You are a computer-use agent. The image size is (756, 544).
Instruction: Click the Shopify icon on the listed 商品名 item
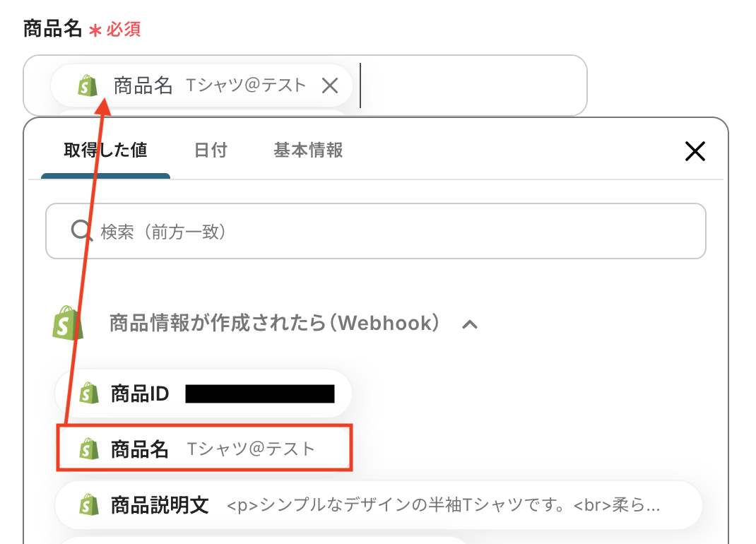pos(88,449)
